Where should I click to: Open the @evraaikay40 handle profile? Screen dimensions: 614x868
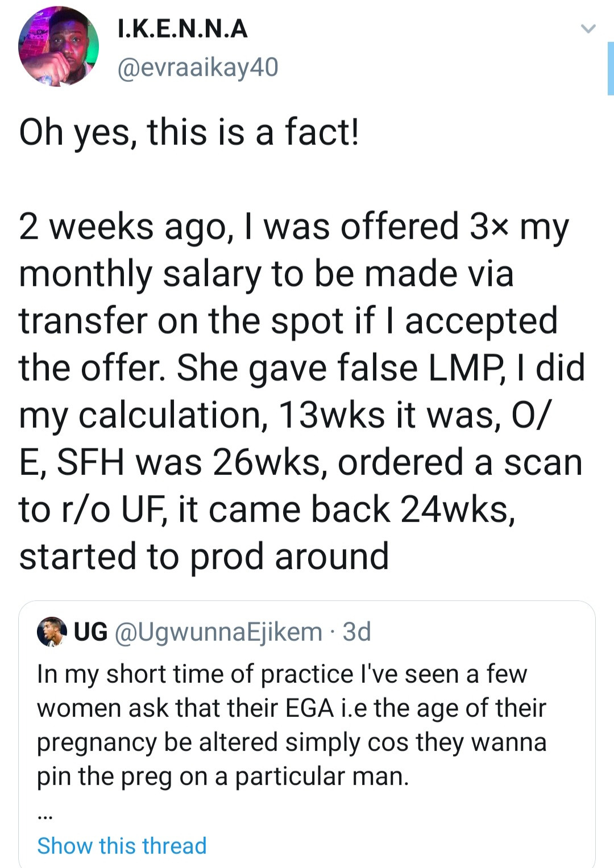[x=197, y=68]
